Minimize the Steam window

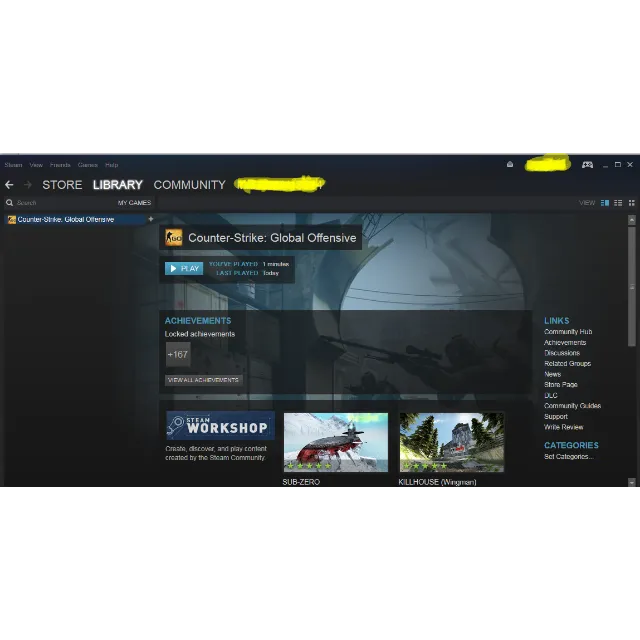click(x=605, y=165)
